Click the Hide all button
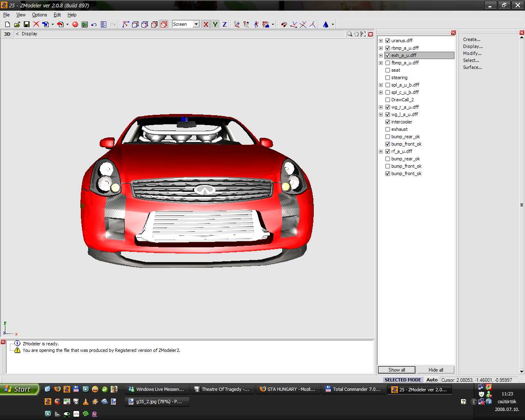525x420 pixels. pos(436,370)
